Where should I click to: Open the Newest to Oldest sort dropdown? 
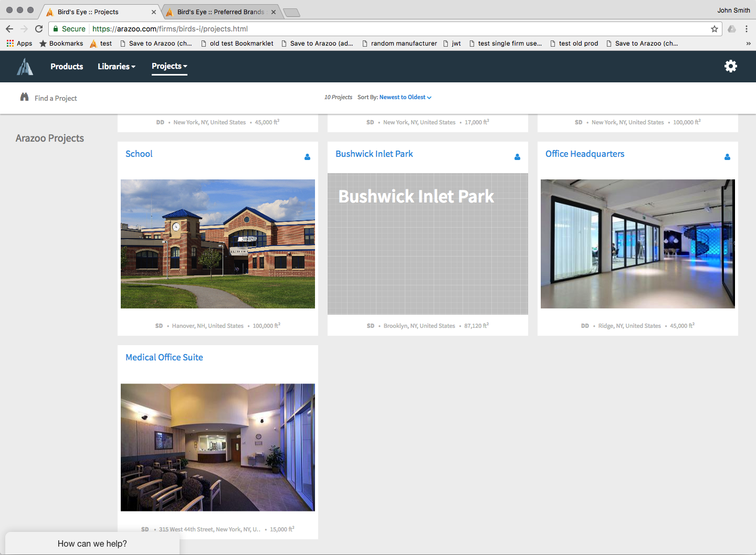405,97
